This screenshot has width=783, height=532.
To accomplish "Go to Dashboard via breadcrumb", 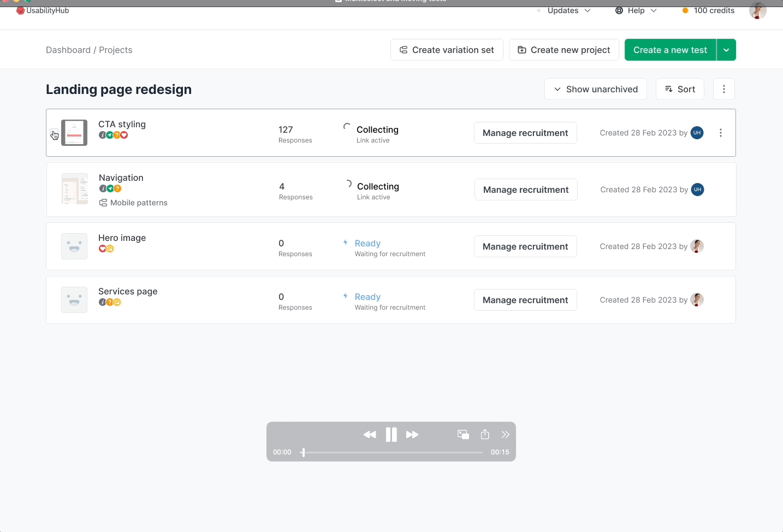I will (68, 50).
